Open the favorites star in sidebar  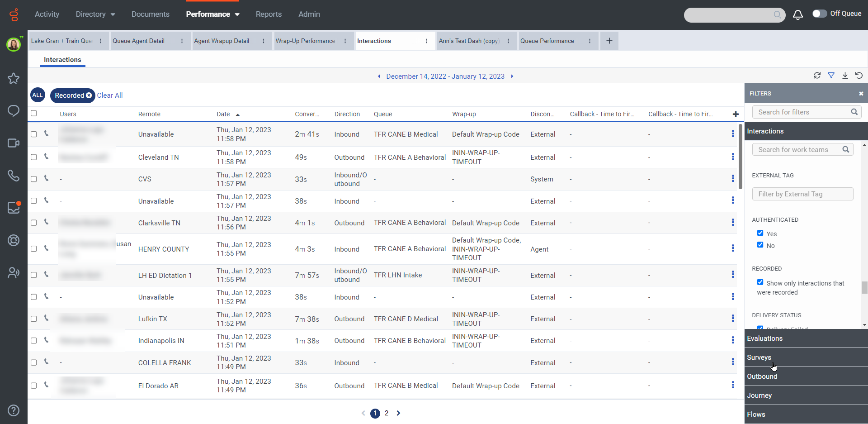(x=14, y=78)
